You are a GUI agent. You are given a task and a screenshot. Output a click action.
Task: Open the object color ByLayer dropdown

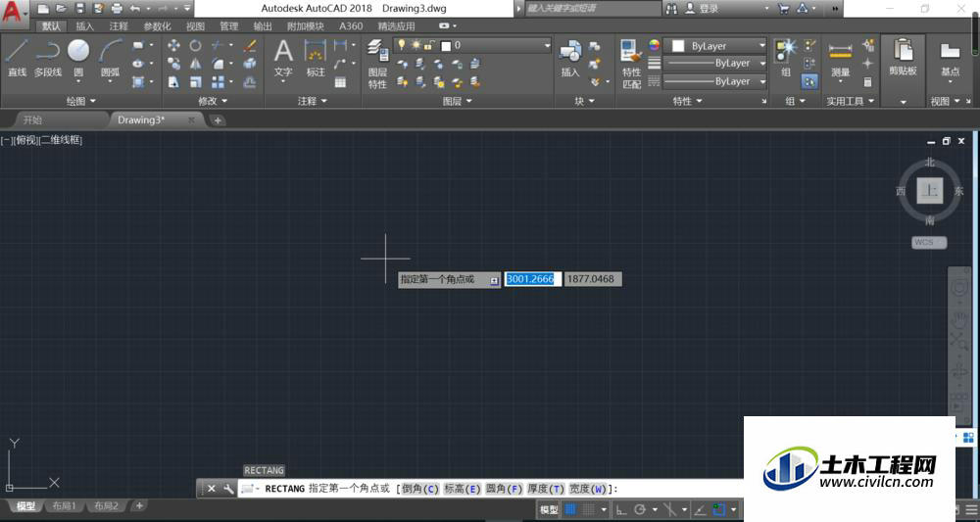[x=715, y=46]
